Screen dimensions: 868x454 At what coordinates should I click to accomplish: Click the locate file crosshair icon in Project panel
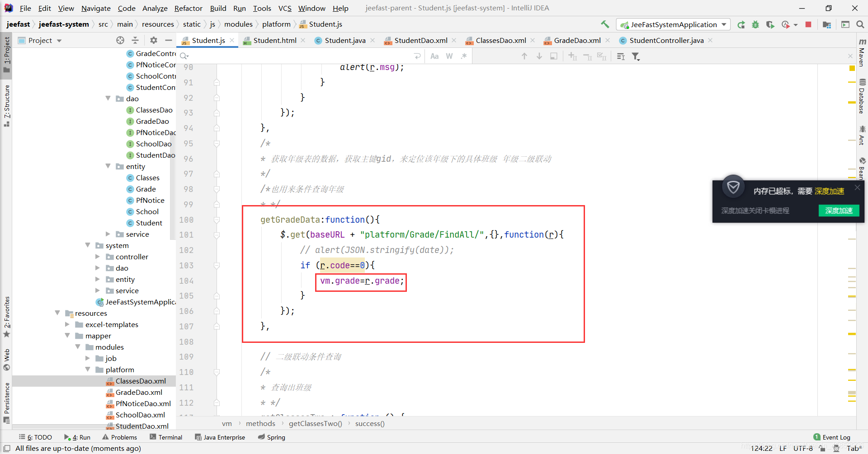(x=120, y=40)
